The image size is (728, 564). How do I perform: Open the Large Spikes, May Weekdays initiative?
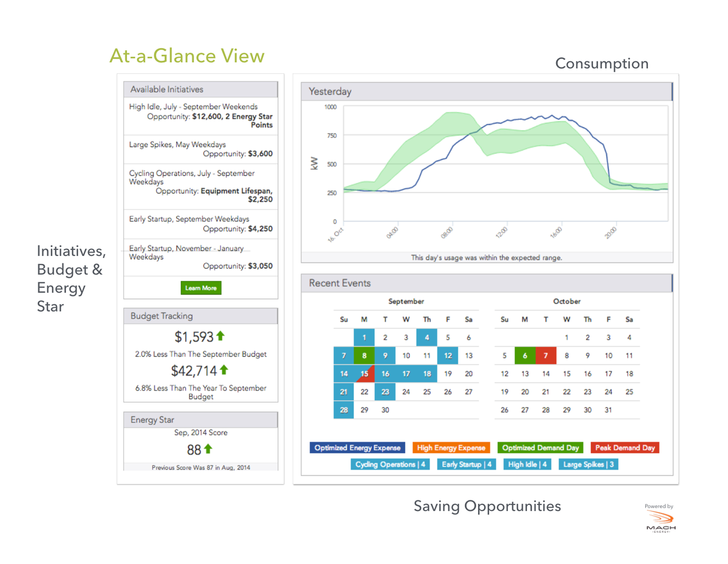click(201, 149)
